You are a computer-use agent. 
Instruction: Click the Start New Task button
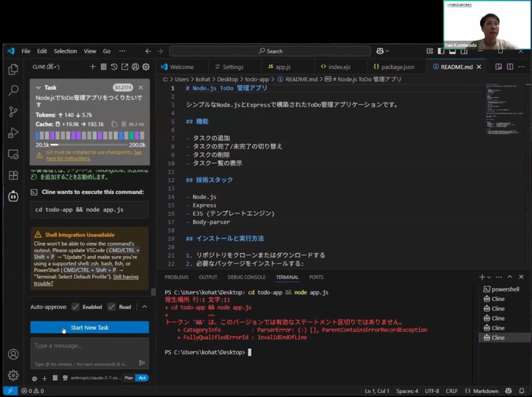coord(89,327)
